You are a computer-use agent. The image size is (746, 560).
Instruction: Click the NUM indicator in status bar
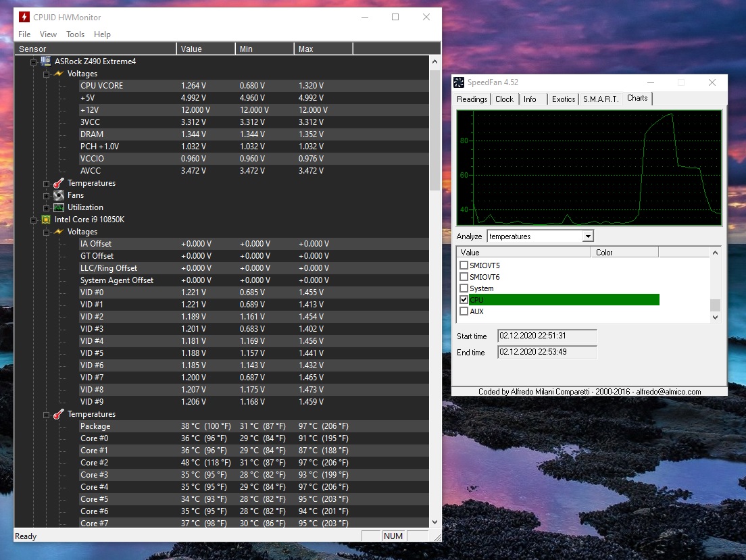tap(393, 536)
